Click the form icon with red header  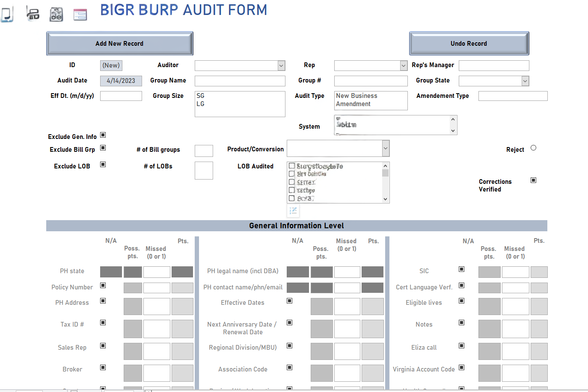(x=80, y=15)
